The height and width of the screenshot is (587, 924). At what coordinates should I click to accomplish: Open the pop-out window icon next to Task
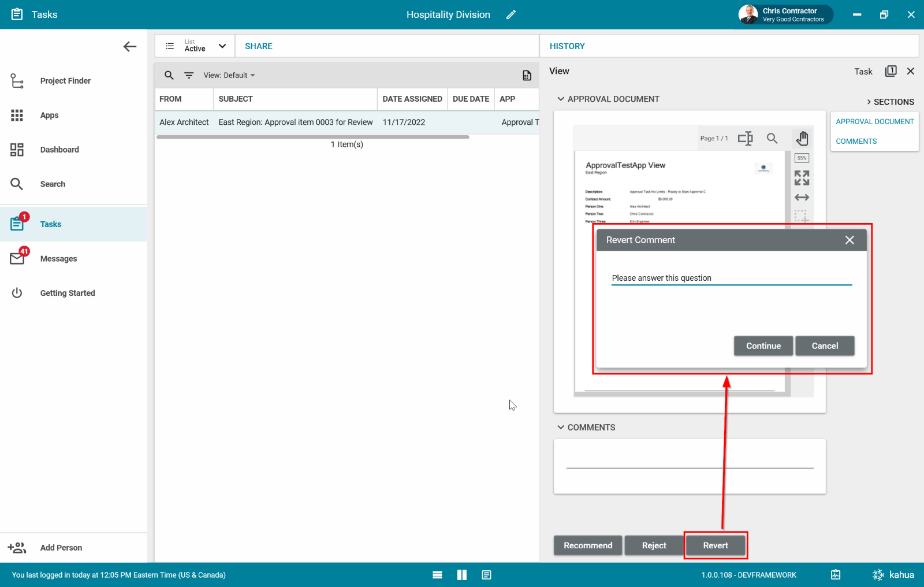891,71
